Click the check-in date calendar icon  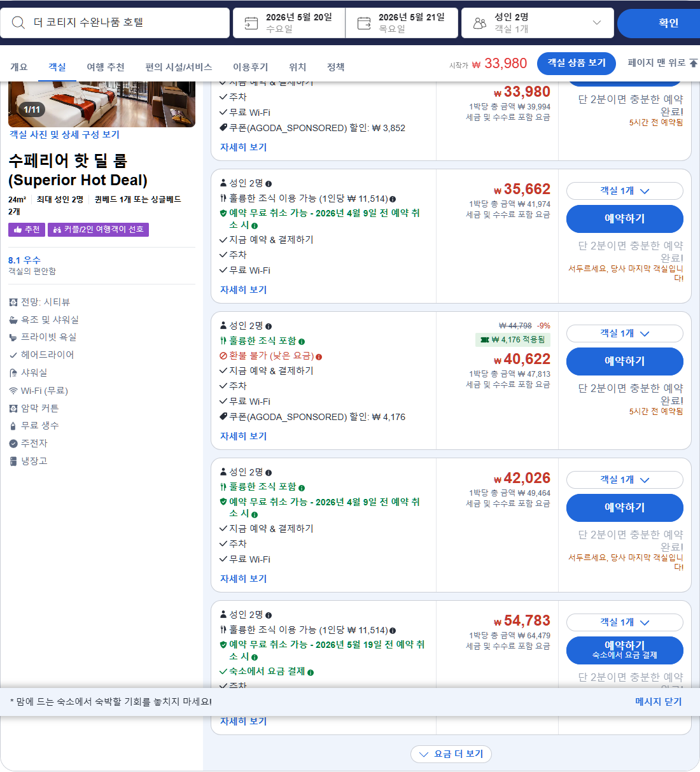[251, 22]
